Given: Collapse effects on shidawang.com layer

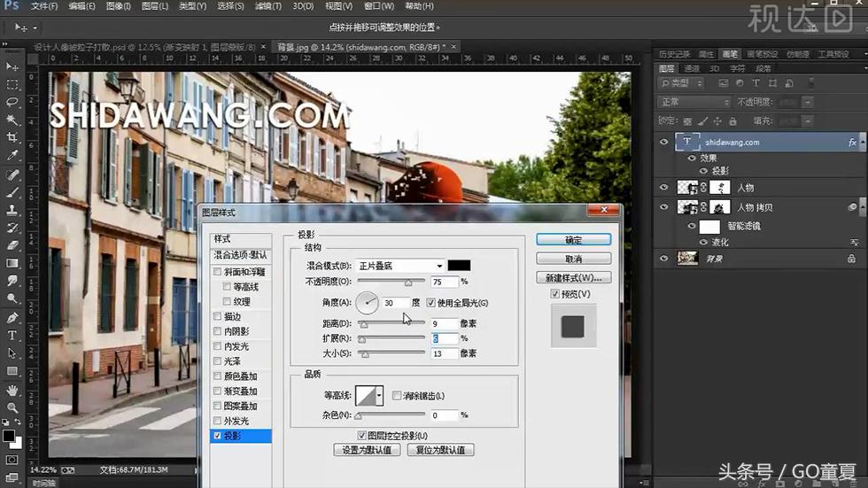Looking at the screenshot, I should pyautogui.click(x=862, y=143).
